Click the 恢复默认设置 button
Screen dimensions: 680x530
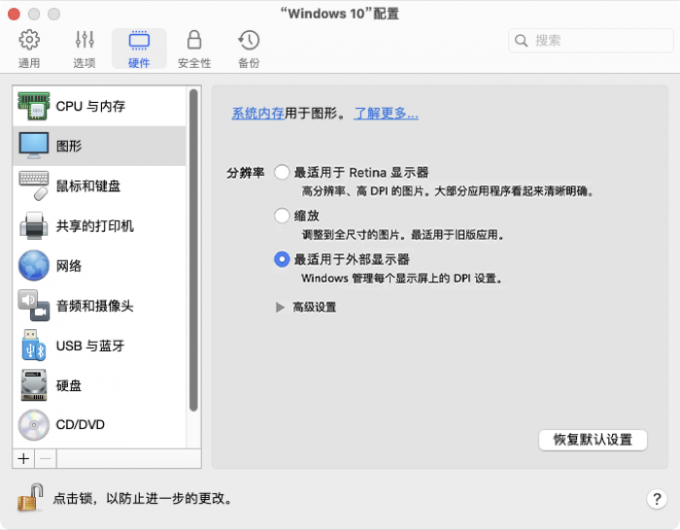click(x=592, y=440)
